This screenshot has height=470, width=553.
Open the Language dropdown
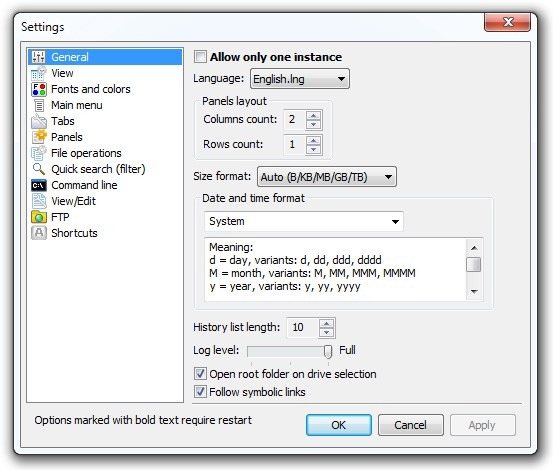point(300,79)
